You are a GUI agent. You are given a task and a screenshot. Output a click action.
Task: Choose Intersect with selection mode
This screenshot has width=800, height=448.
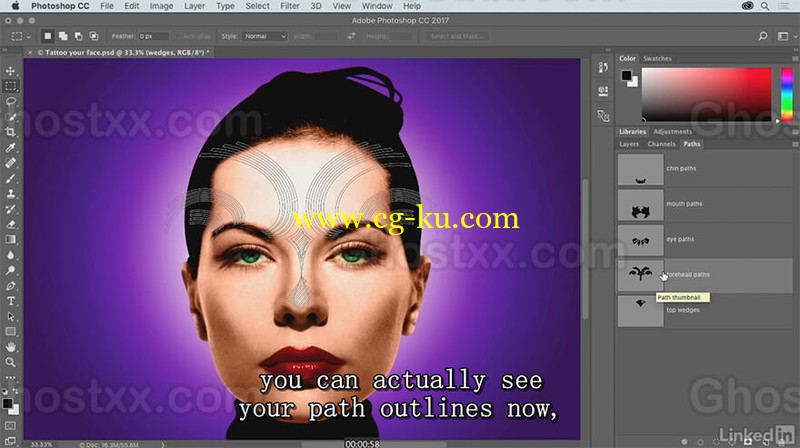(x=94, y=36)
